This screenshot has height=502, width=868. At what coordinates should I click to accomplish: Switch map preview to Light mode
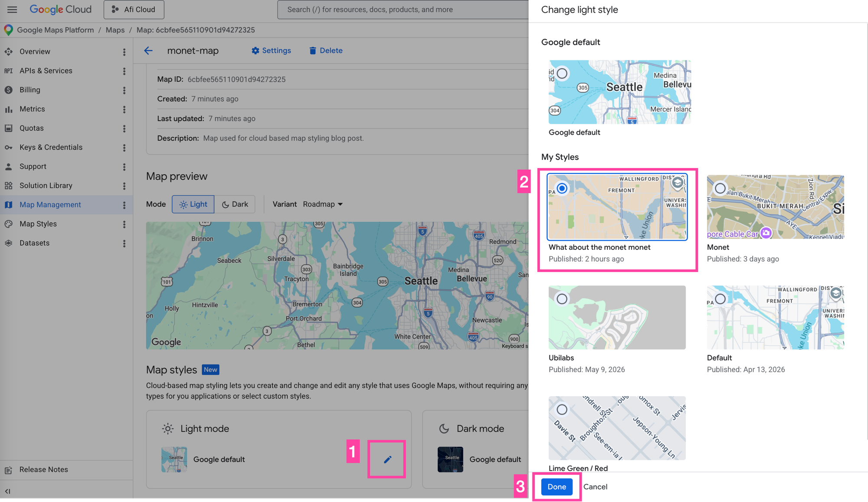click(x=193, y=204)
